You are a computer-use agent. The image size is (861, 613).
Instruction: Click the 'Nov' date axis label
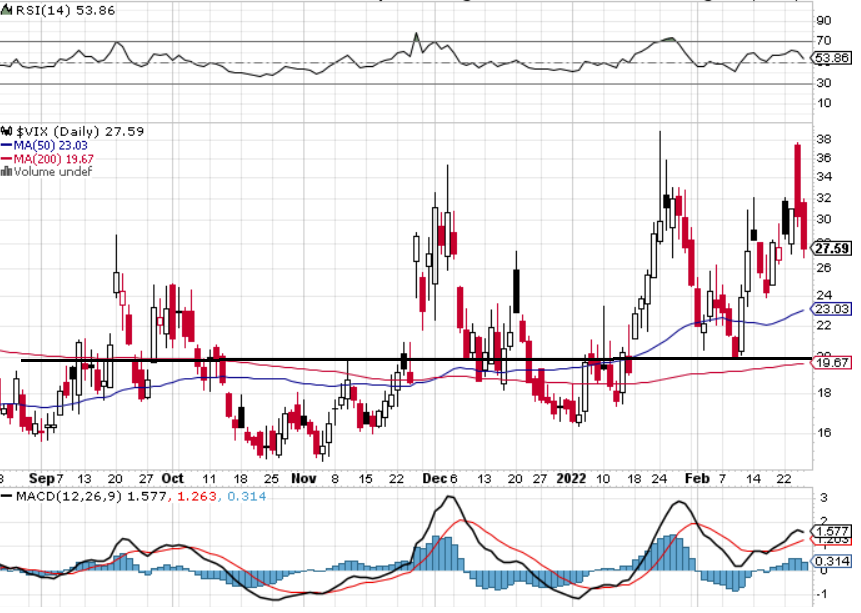304,478
